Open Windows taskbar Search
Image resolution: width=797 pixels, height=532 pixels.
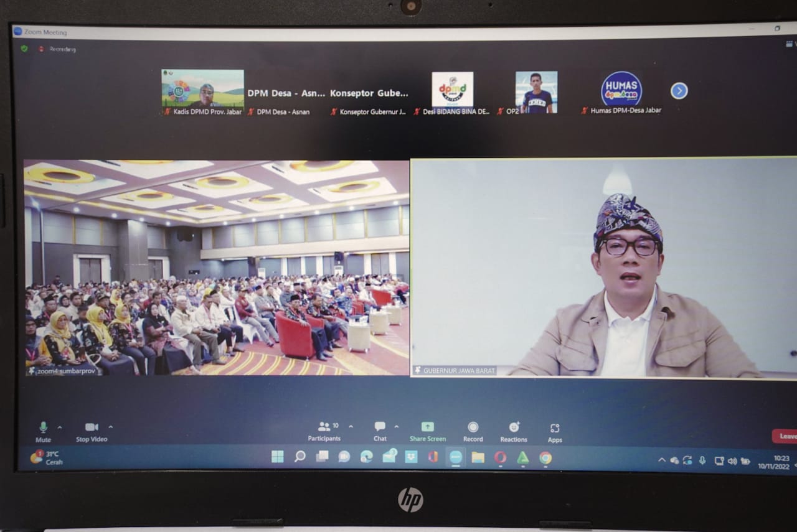(300, 457)
